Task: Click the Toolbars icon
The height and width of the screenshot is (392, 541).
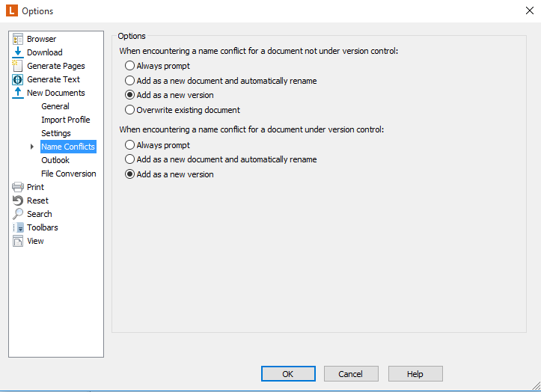Action: pyautogui.click(x=18, y=227)
